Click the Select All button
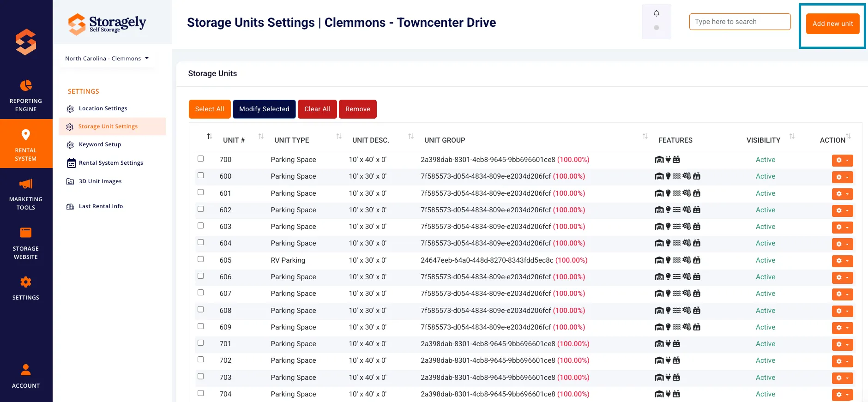The height and width of the screenshot is (402, 868). (x=210, y=109)
